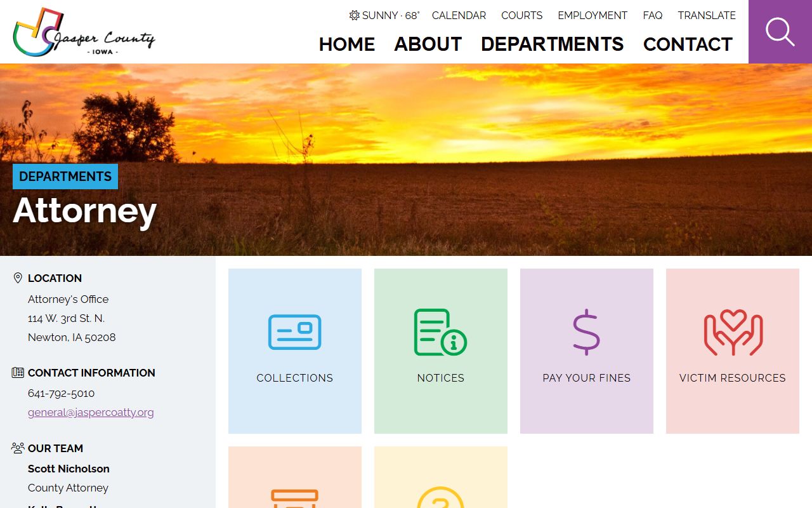Screen dimensions: 812x508
Task: Open the Victim Resources heart-hands icon
Action: coord(733,332)
